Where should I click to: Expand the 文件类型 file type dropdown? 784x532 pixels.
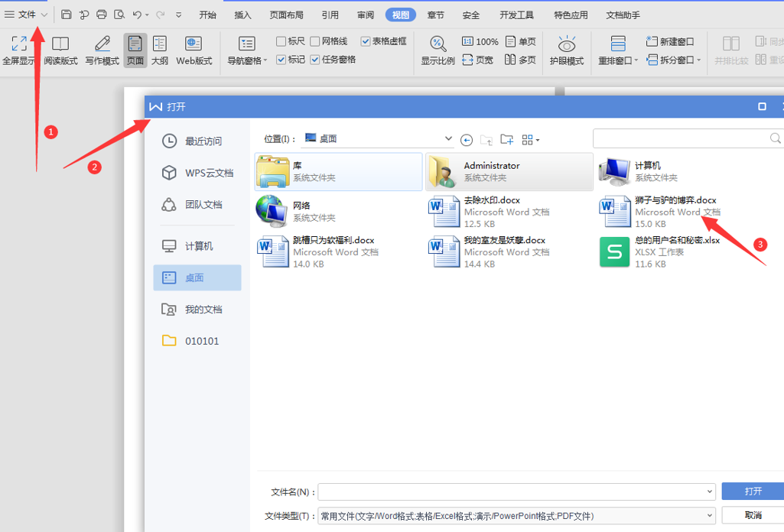(x=710, y=515)
